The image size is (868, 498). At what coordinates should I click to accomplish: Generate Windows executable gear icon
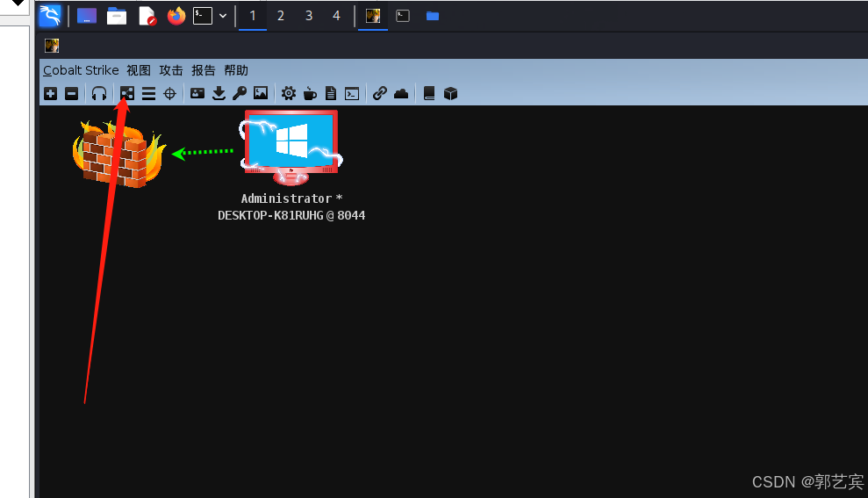click(289, 94)
